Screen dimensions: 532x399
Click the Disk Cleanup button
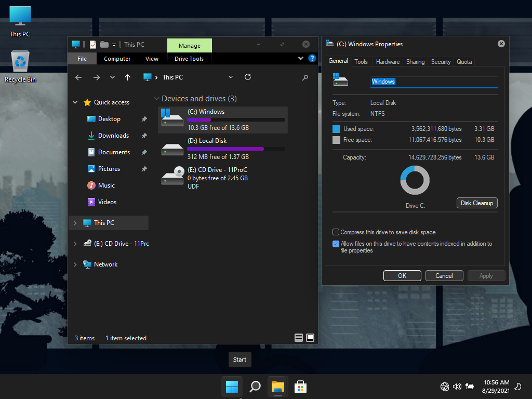click(x=477, y=203)
